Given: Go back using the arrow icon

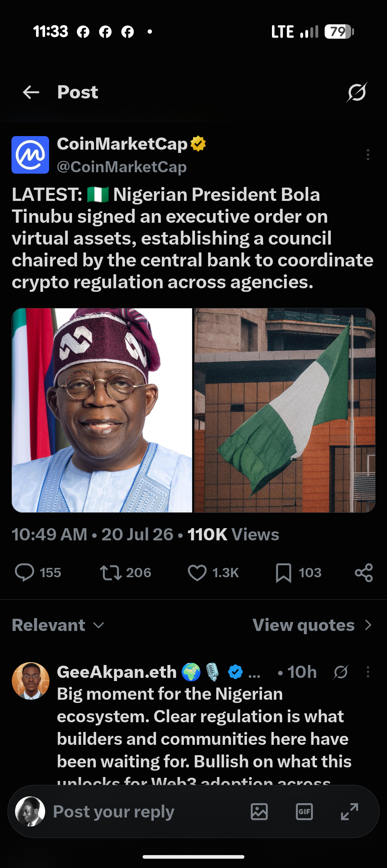Looking at the screenshot, I should (31, 92).
